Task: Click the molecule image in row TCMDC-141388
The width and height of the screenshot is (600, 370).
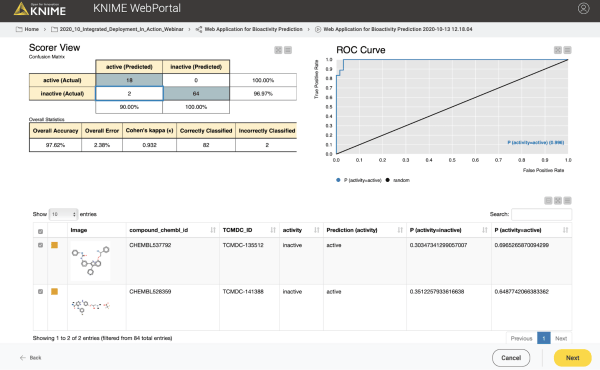Action: pos(91,306)
